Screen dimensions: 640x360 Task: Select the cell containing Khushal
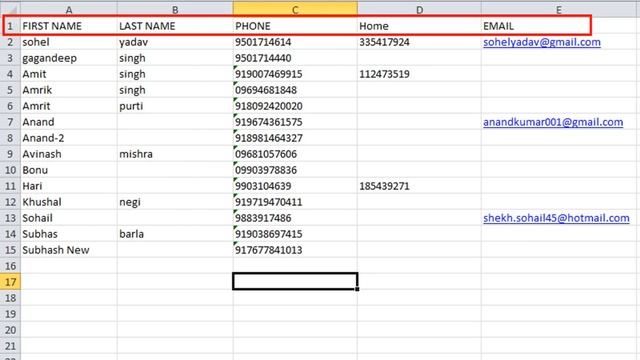[x=69, y=202]
